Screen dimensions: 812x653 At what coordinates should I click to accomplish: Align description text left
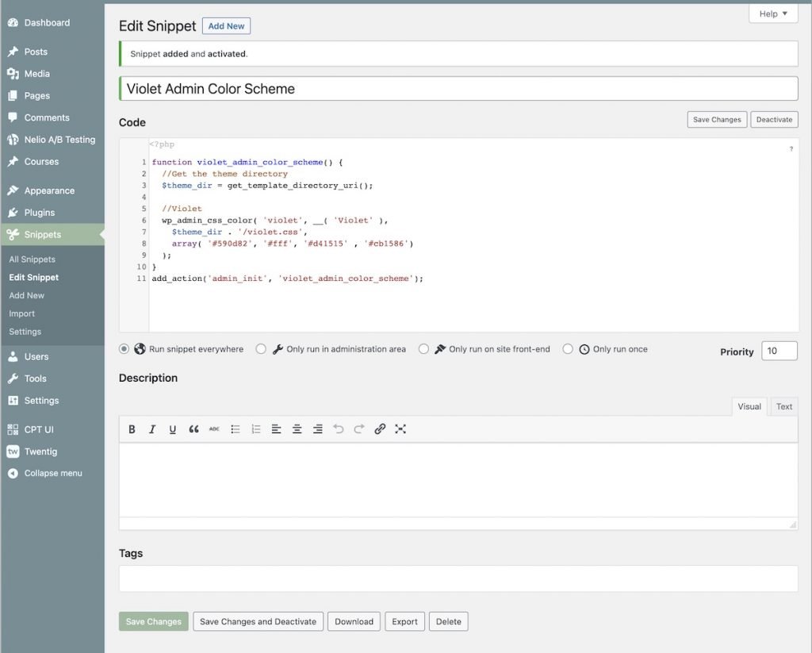pyautogui.click(x=277, y=429)
